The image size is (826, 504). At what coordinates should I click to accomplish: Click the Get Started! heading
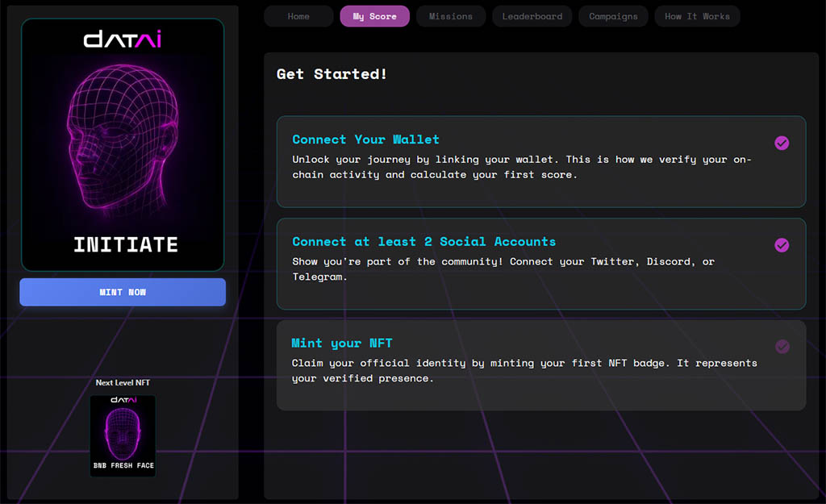[x=332, y=74]
